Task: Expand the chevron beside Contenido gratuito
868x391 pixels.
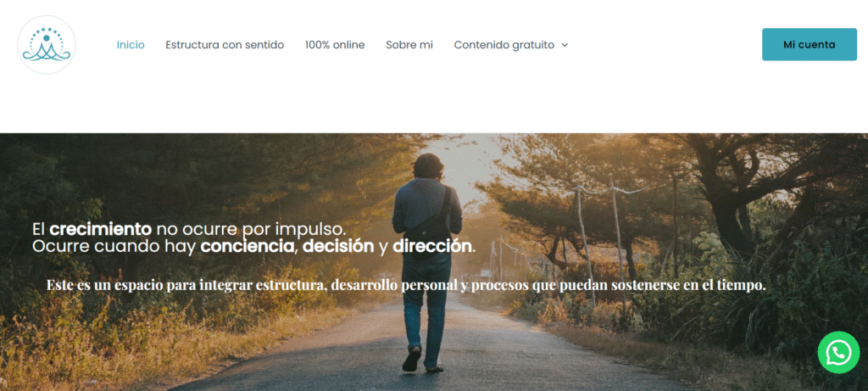Action: [x=565, y=46]
